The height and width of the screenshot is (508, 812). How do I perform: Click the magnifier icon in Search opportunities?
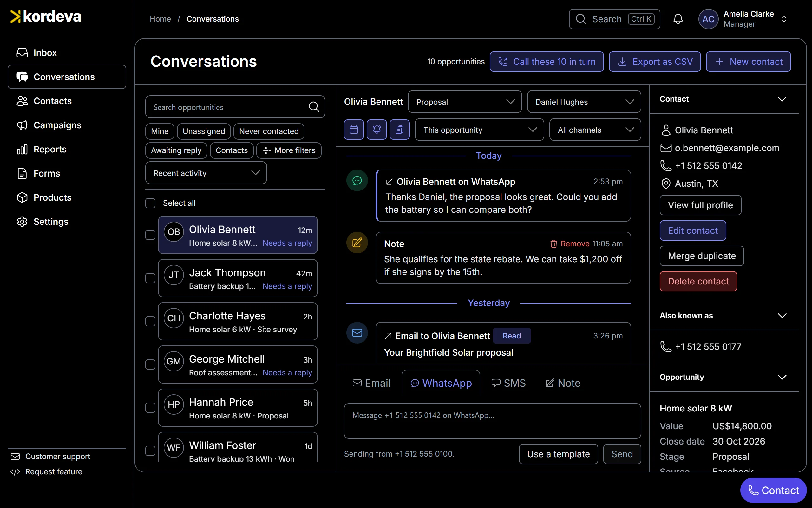tap(314, 107)
